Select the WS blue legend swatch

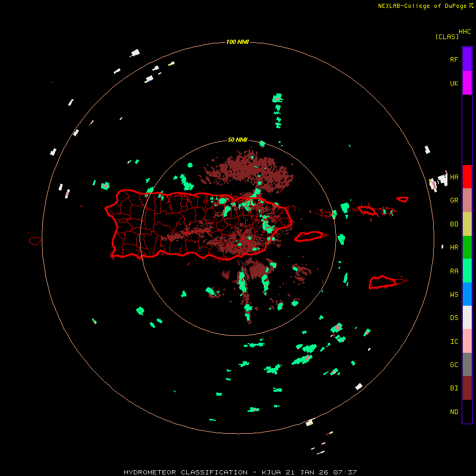click(467, 294)
